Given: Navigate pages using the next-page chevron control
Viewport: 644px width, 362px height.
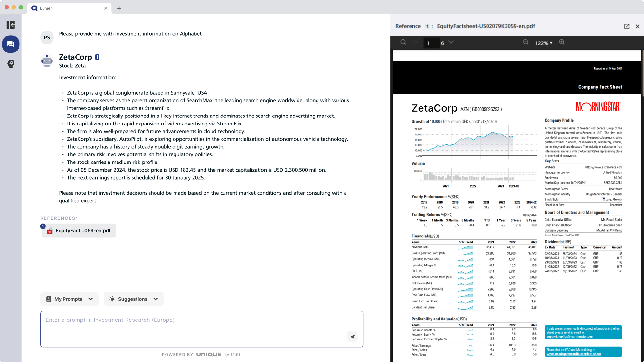Looking at the screenshot, I should pyautogui.click(x=452, y=42).
